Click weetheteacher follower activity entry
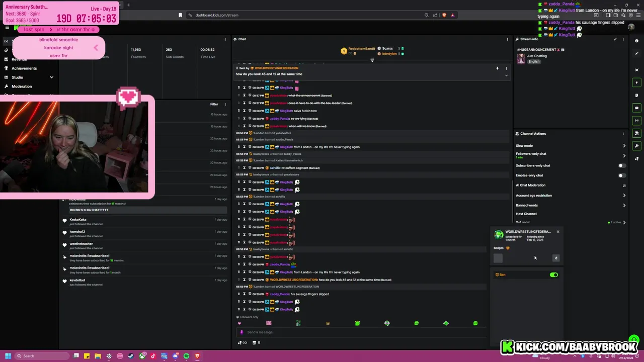This screenshot has width=644, height=362. pos(145,246)
